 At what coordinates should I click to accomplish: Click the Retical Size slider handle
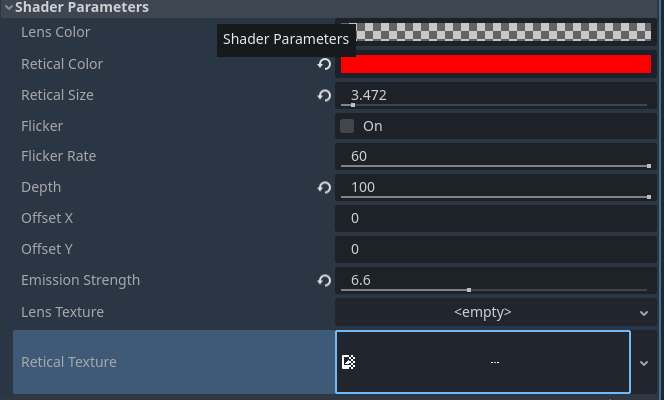[353, 105]
